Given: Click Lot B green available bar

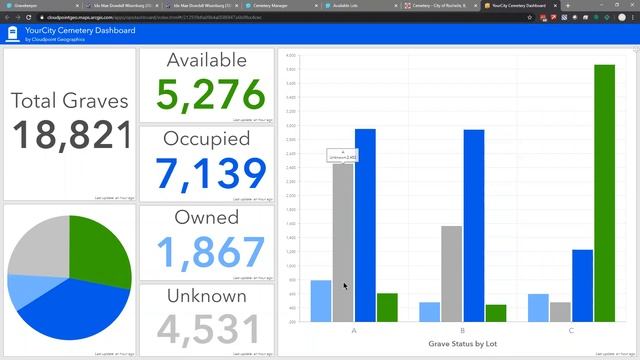Looking at the screenshot, I should 496,313.
